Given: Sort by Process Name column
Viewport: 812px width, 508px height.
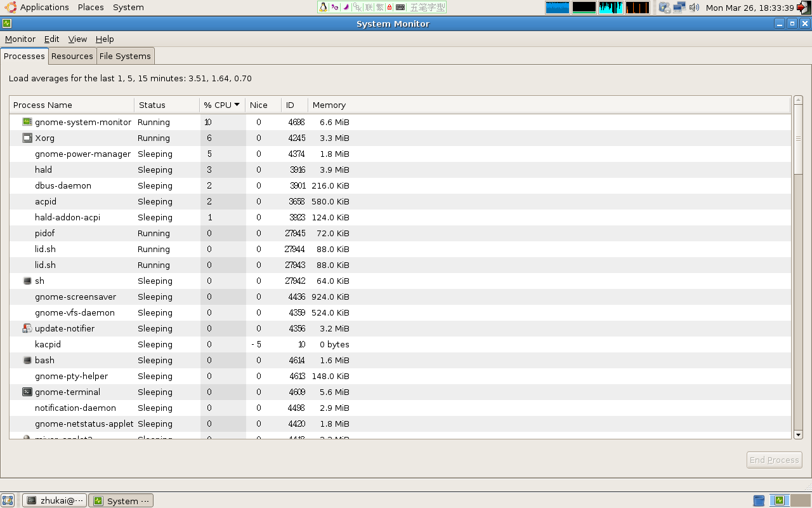Looking at the screenshot, I should point(72,105).
